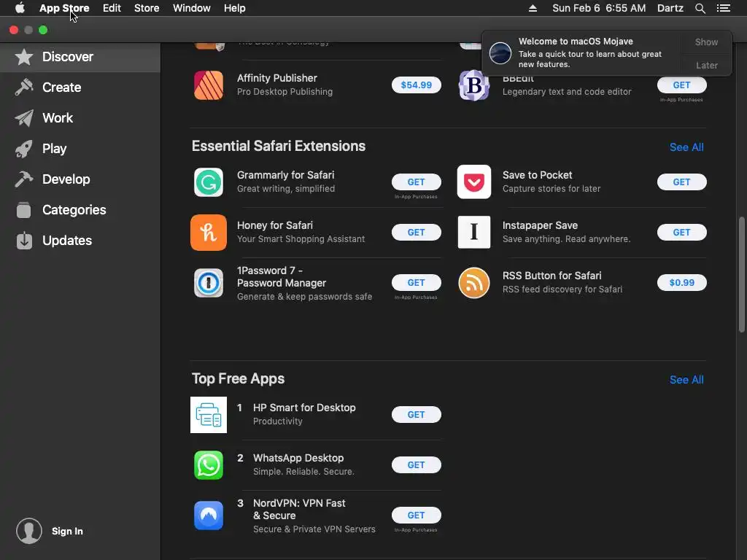
Task: See all Essential Safari Extensions
Action: 686,147
